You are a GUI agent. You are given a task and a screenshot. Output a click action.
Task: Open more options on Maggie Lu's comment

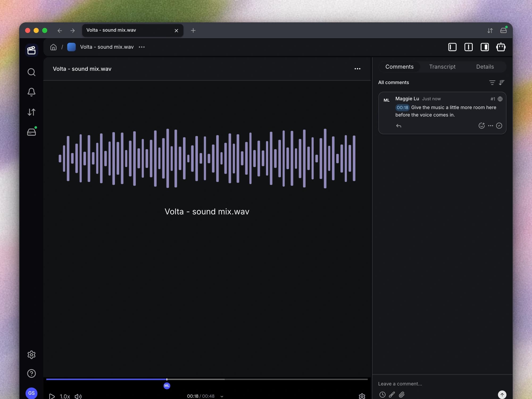click(491, 126)
